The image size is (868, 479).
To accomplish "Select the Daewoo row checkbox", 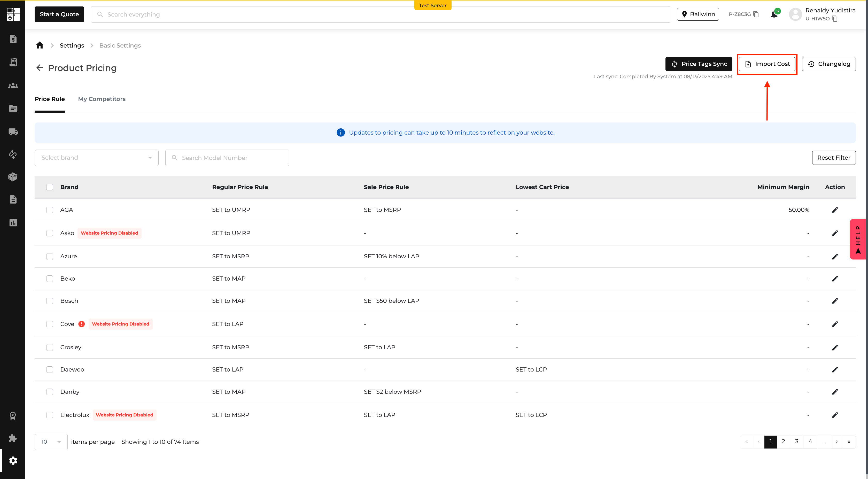I will 50,369.
